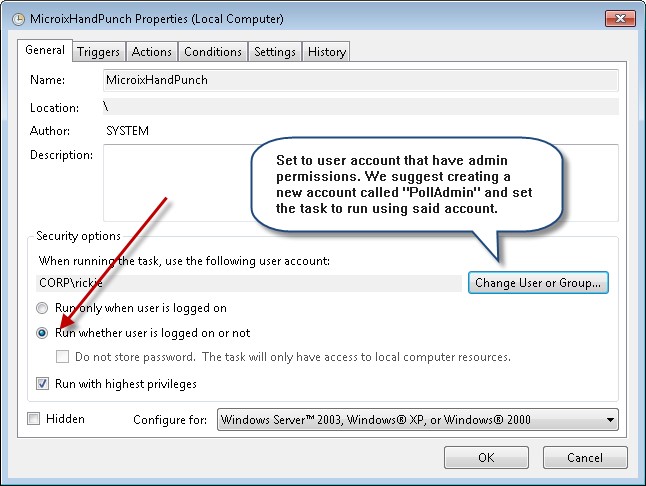The image size is (646, 486).
Task: Switch to the General tab
Action: click(44, 50)
